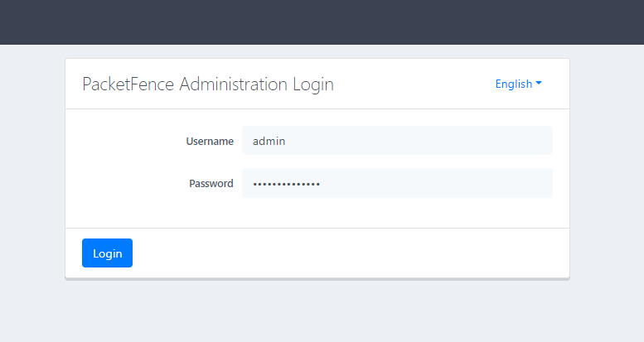Select the "English" language link text
Viewport: 644px width, 342px height.
pyautogui.click(x=513, y=84)
